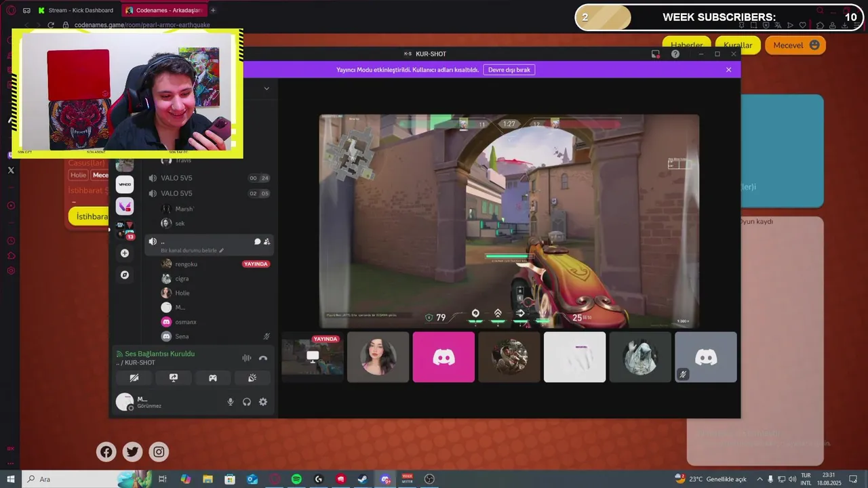Open Spotify from the taskbar
Screen dimensions: 868x488
point(296,479)
